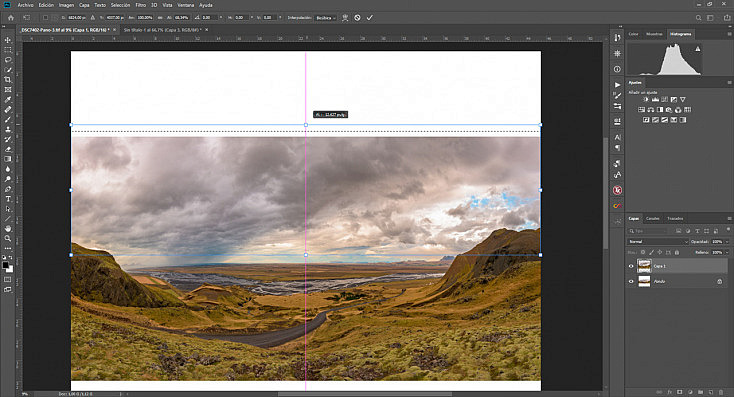Click the rotation angle field
The height and width of the screenshot is (397, 734).
[209, 17]
